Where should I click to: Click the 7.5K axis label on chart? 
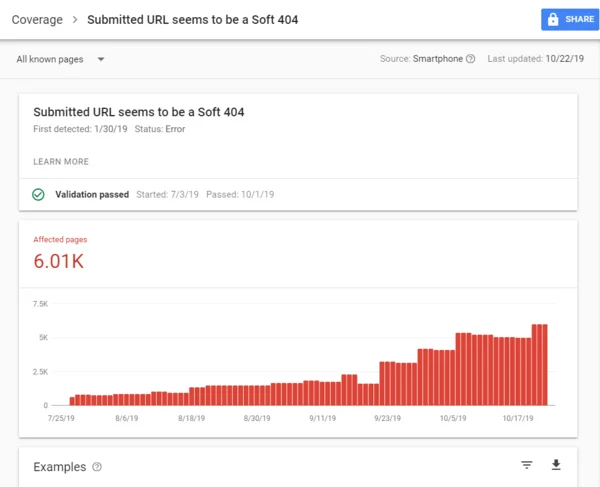[40, 303]
